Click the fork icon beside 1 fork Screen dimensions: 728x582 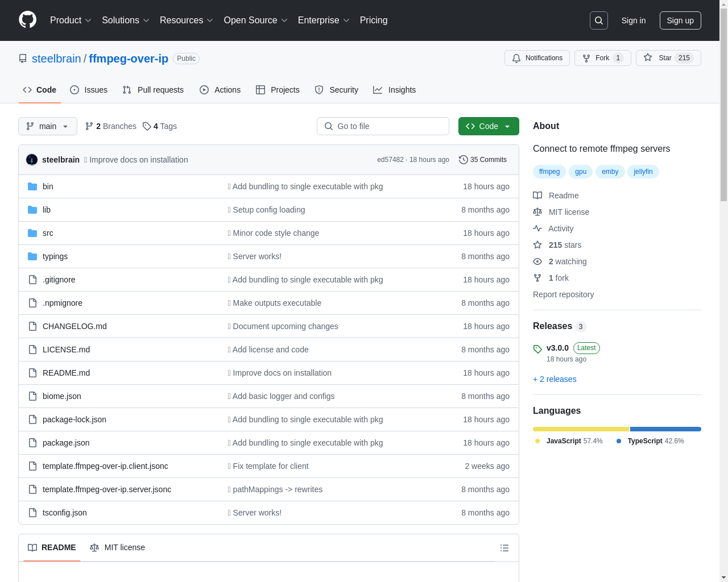click(537, 278)
